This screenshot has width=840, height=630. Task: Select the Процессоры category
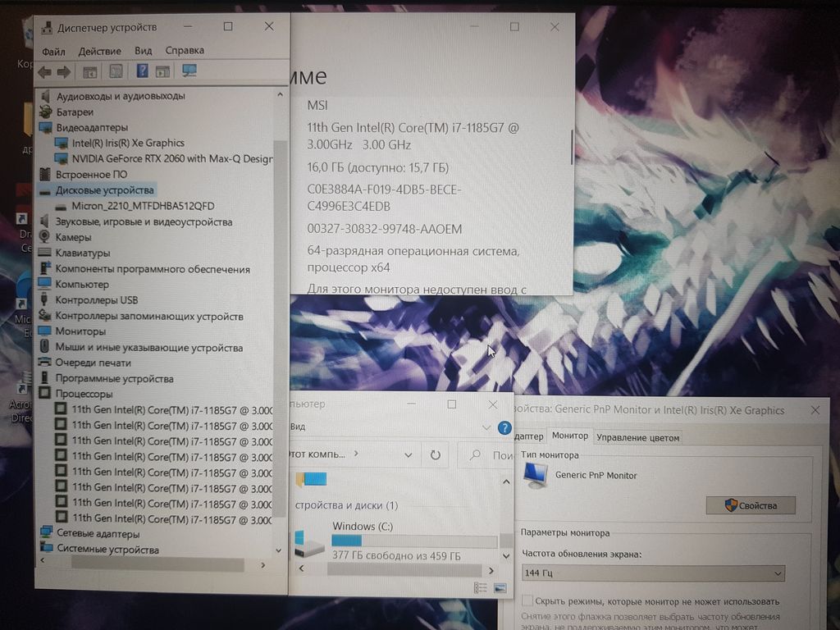coord(84,394)
